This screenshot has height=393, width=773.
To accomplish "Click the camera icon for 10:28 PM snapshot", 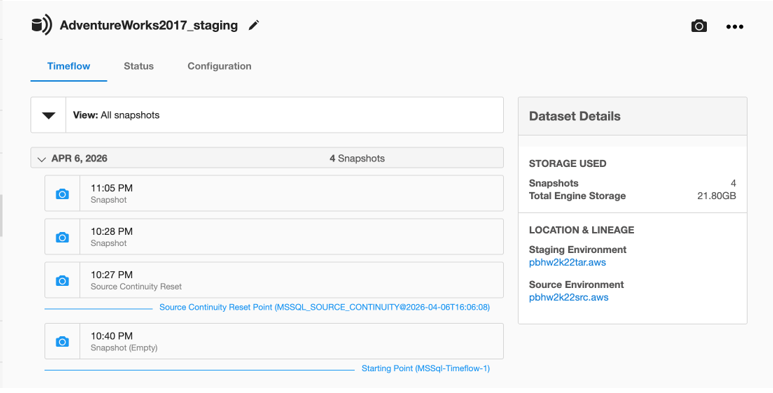I will pos(62,237).
